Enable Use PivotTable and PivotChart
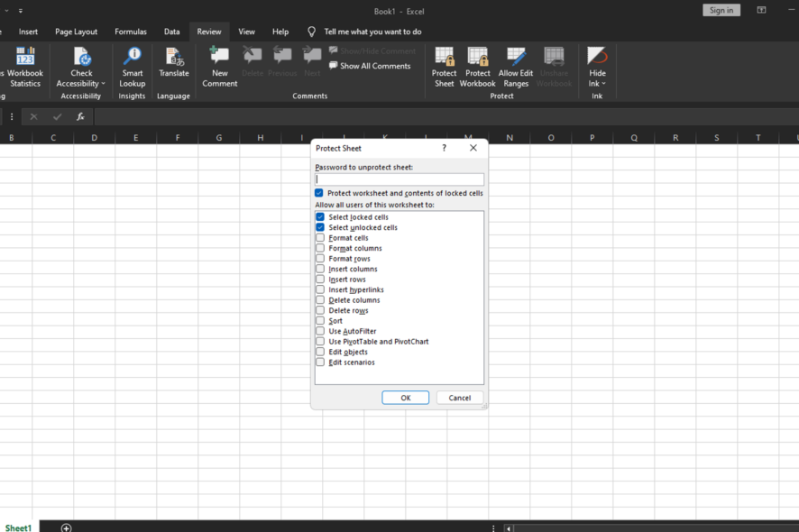The height and width of the screenshot is (532, 799). click(320, 341)
